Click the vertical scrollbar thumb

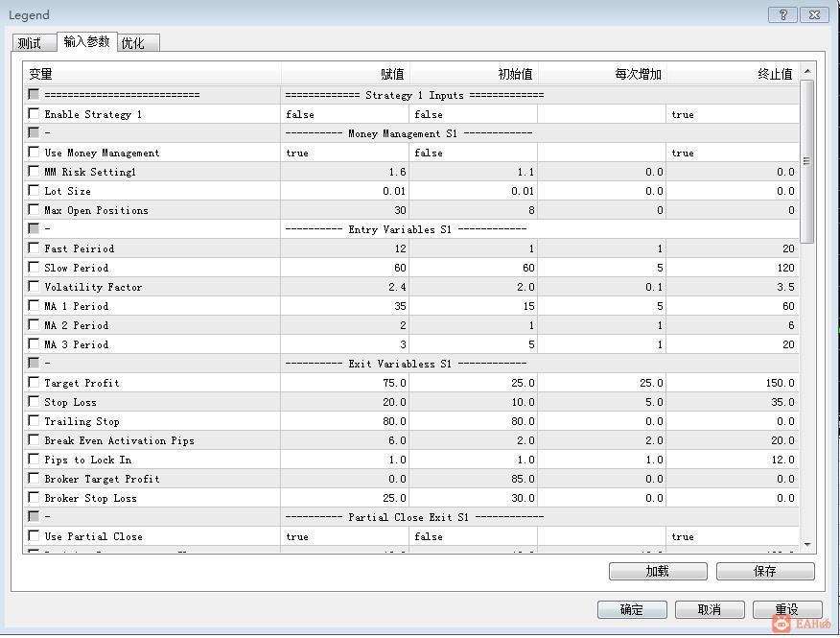pos(806,161)
